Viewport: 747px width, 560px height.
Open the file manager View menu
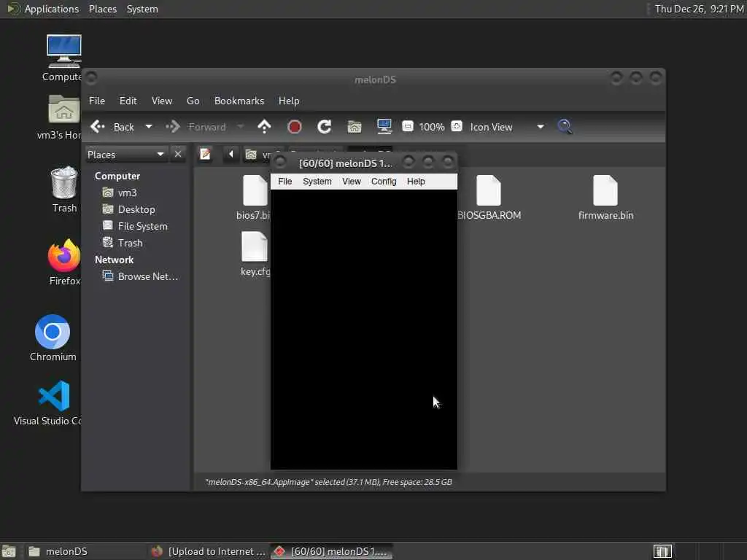[162, 101]
